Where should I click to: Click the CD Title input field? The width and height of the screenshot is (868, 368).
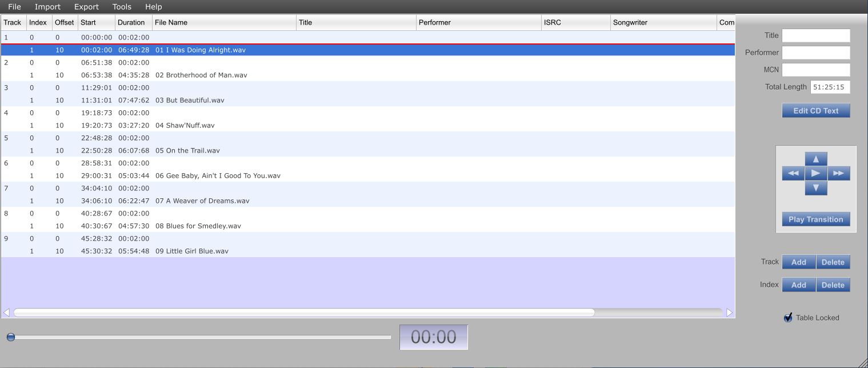815,35
